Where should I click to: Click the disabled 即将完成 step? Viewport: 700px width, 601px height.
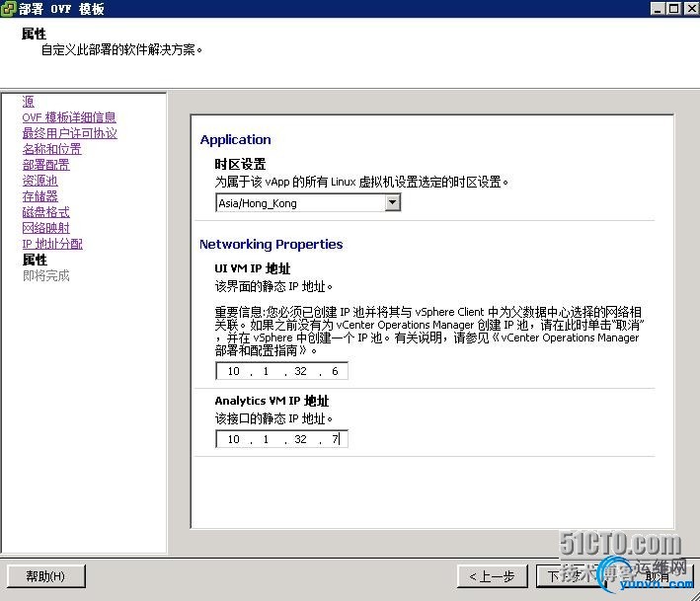click(x=46, y=275)
